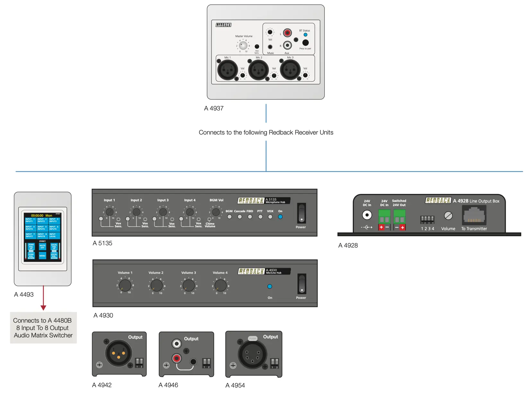This screenshot has height=400, width=532.
Task: Tap ZONE VOL DOWN on the touchscreen
Action: pyautogui.click(x=31, y=256)
